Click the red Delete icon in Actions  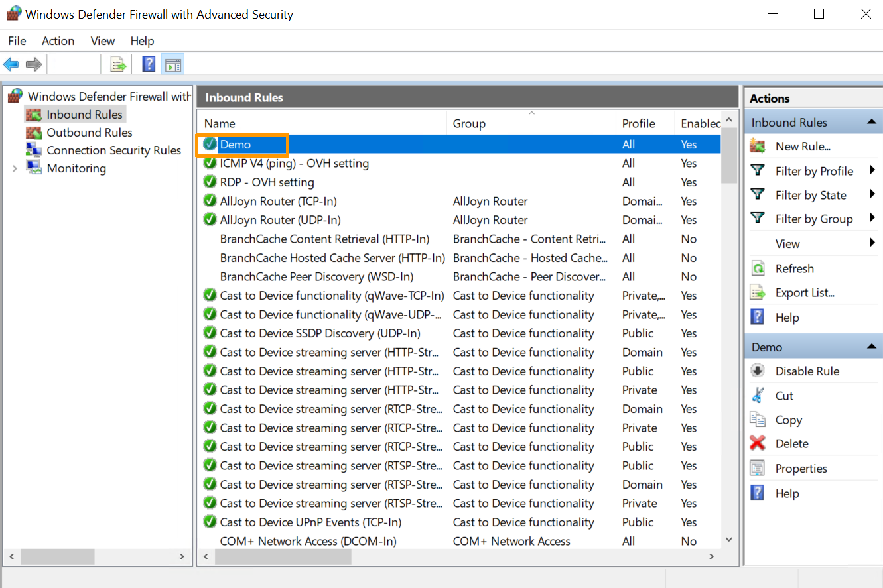pos(757,443)
